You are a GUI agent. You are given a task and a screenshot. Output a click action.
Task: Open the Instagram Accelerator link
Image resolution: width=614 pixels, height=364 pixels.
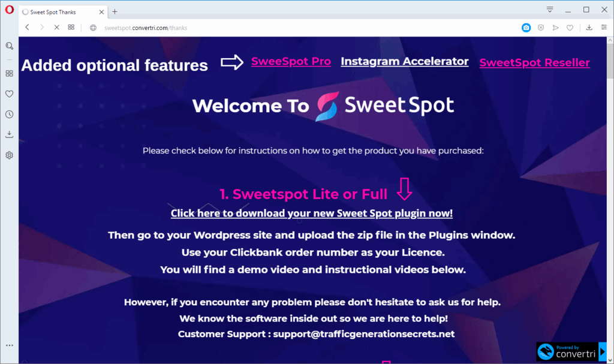click(405, 62)
